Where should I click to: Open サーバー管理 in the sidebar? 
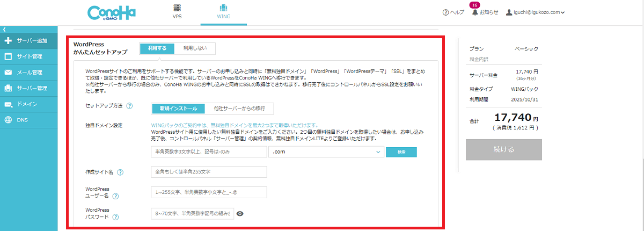[29, 88]
